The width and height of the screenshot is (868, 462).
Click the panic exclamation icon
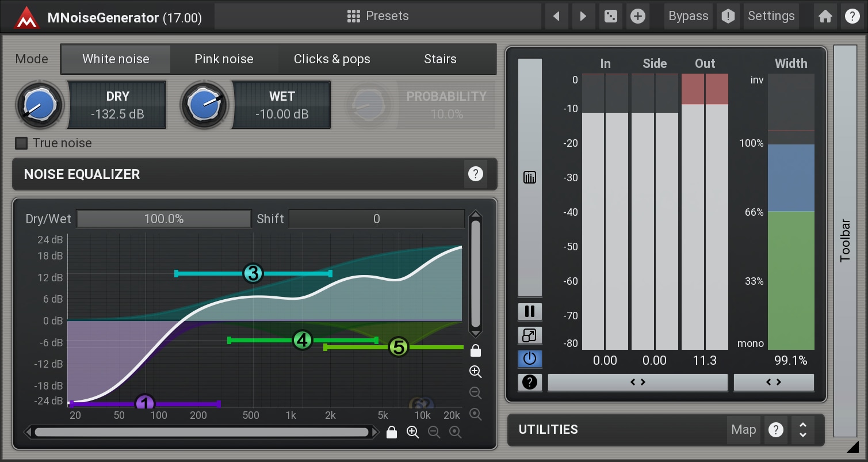[x=728, y=16]
